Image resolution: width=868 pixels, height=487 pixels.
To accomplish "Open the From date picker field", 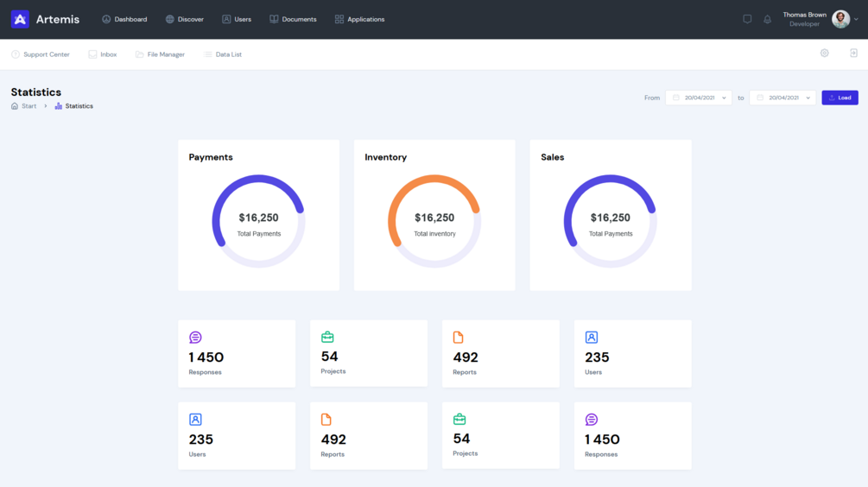I will click(x=699, y=98).
